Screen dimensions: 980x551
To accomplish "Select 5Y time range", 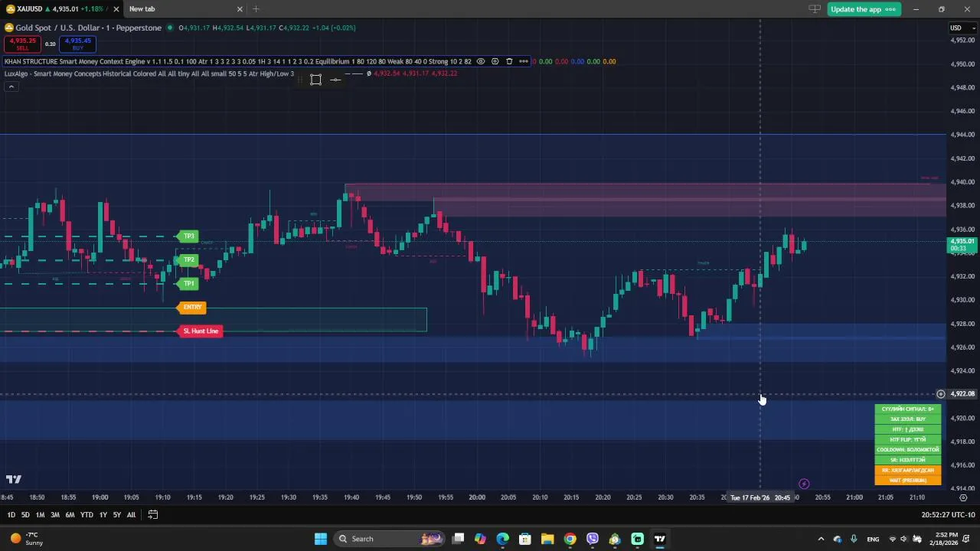I will tap(117, 515).
